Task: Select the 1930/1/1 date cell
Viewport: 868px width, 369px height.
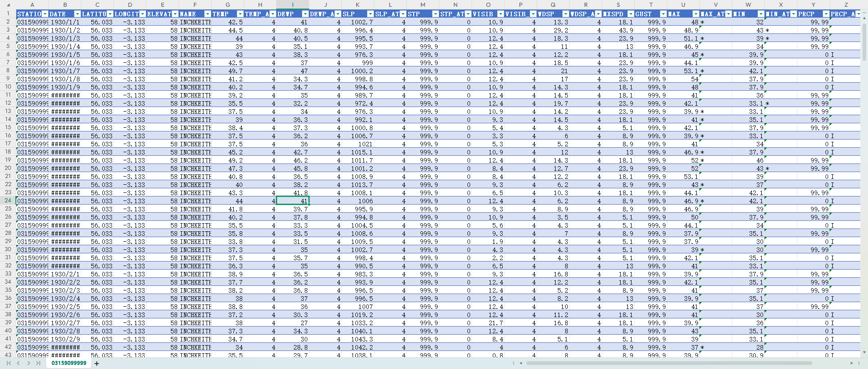Action: (x=65, y=22)
